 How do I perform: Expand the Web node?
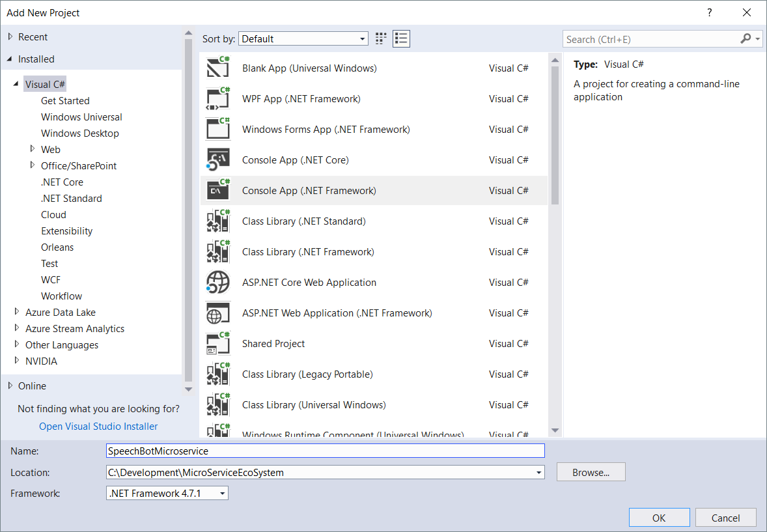(33, 148)
